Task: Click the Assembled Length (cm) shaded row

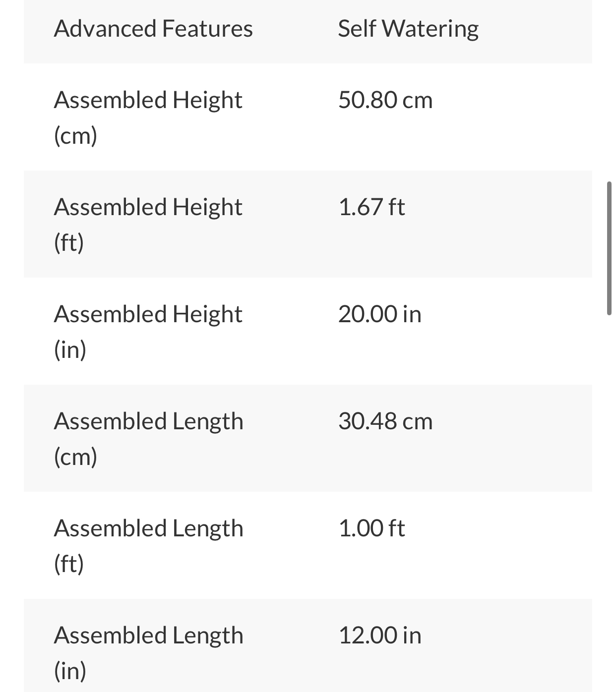Action: click(x=308, y=438)
